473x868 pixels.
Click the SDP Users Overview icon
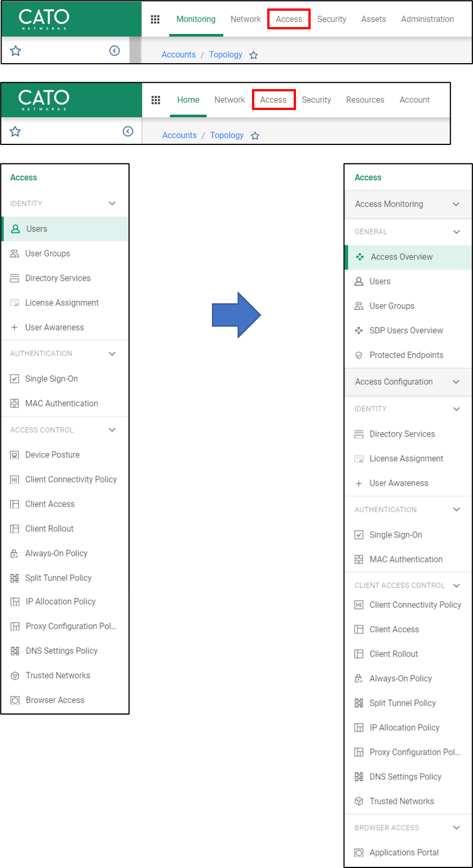(x=359, y=331)
